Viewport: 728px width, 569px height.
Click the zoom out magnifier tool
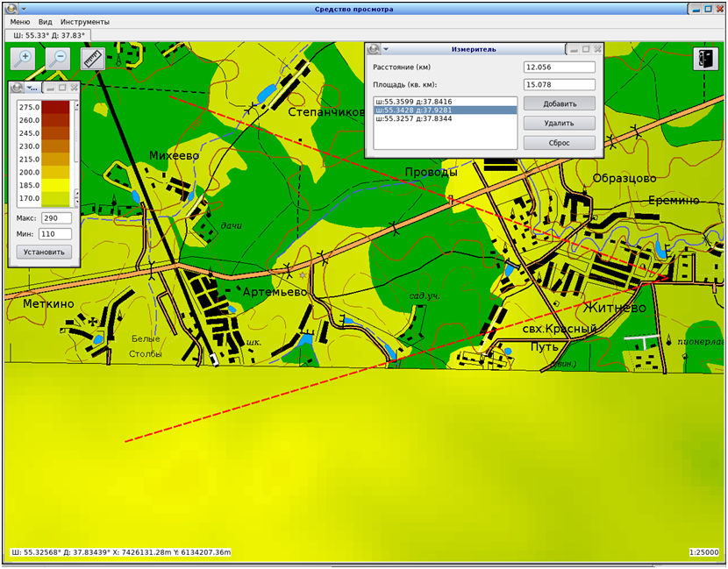[57, 59]
